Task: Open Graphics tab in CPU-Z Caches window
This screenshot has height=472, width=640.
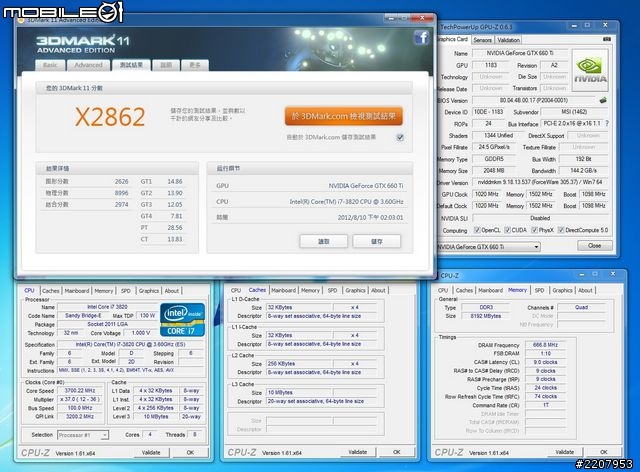Action: coord(355,290)
